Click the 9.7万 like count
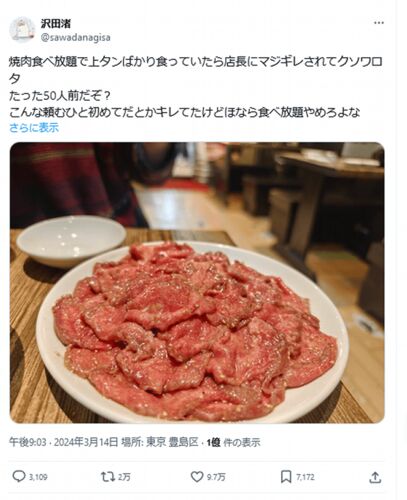The height and width of the screenshot is (500, 407). 216,477
